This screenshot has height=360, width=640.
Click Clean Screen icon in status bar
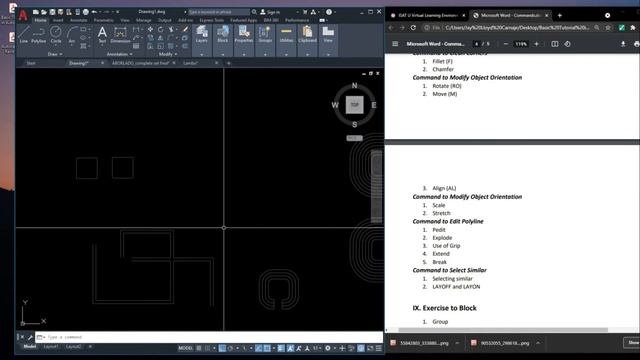(x=370, y=348)
